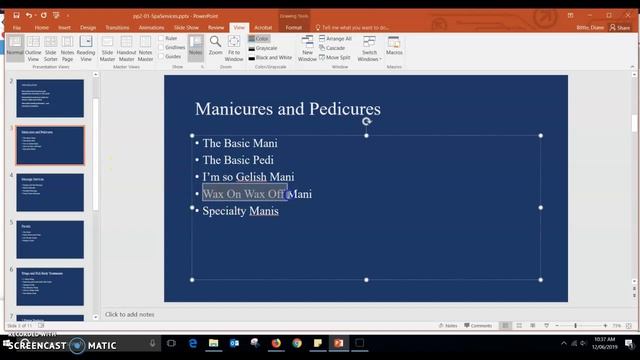Click the Share button

point(620,27)
